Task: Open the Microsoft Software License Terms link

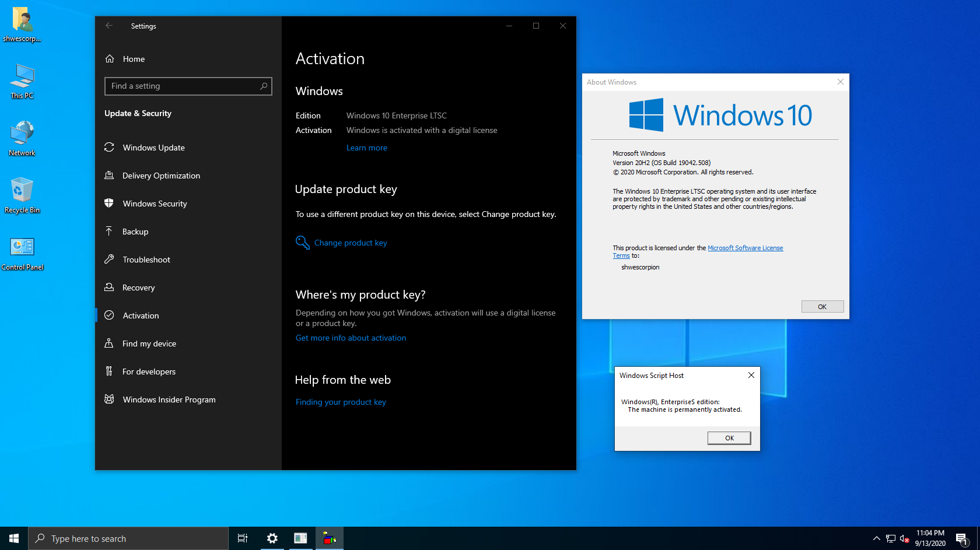Action: 745,248
